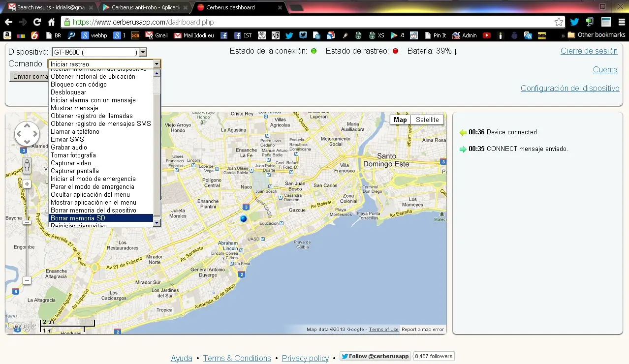
Task: Open the 'Privacy policy' link
Action: pyautogui.click(x=305, y=358)
